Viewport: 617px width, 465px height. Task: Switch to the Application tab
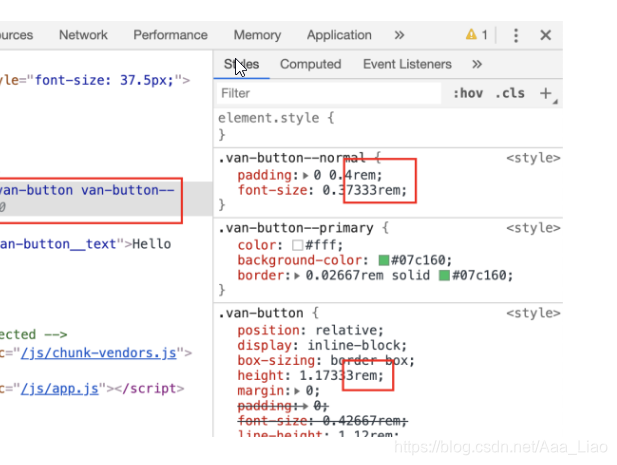(x=339, y=35)
